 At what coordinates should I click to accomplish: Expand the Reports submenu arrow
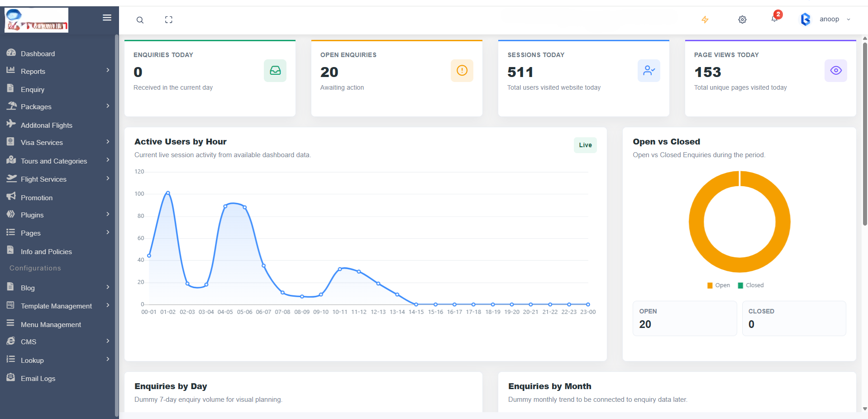click(108, 70)
